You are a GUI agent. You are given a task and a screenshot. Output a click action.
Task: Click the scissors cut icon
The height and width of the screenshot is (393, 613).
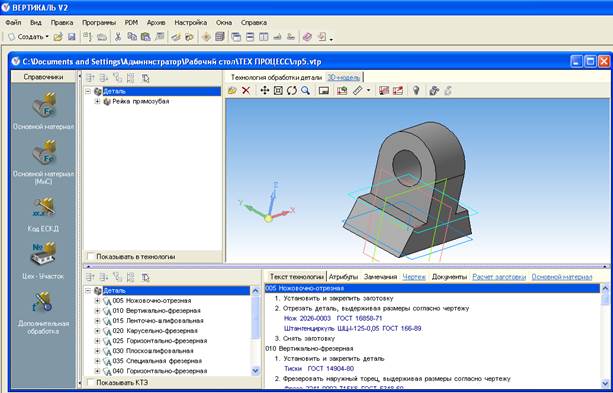pos(118,37)
